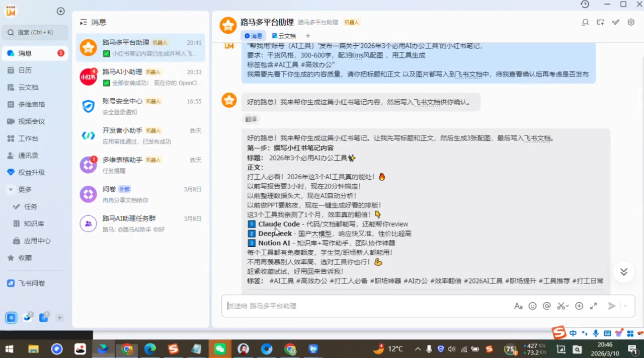Open the Aa text formatting icon
644x358 pixels.
tap(518, 306)
